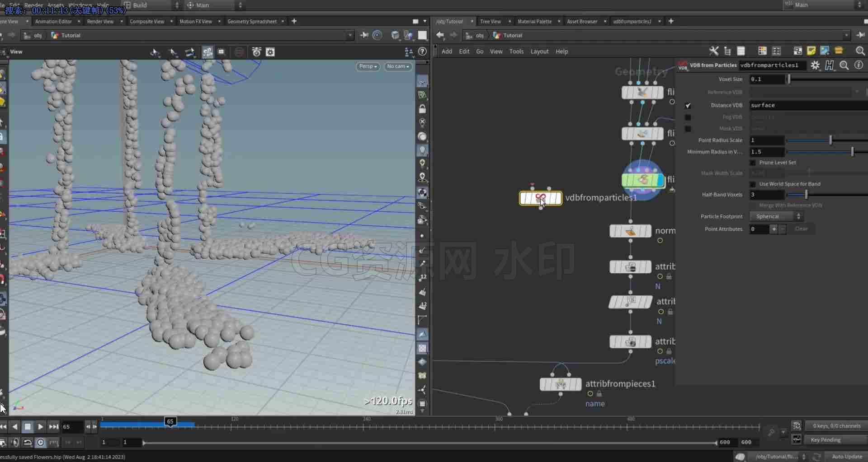Click the Voxel Size value field
Screen dimensions: 868x462
767,79
